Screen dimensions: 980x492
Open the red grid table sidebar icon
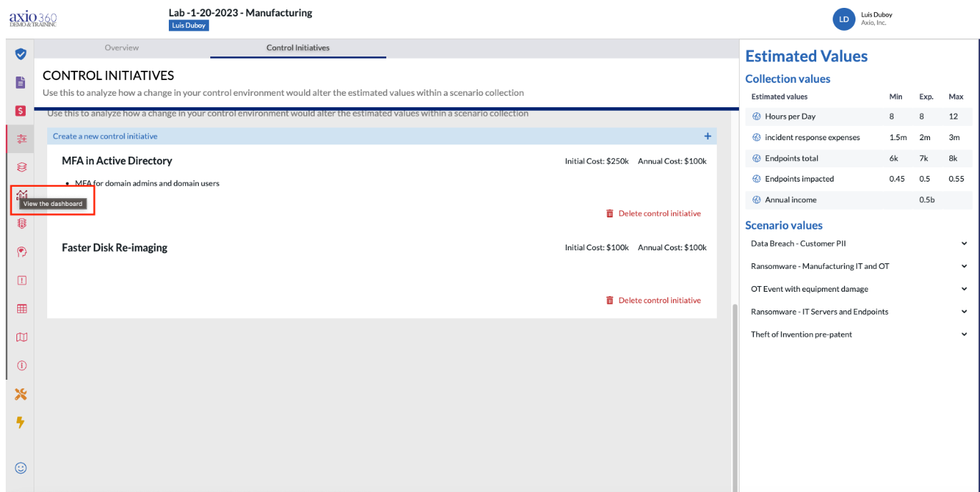click(21, 309)
